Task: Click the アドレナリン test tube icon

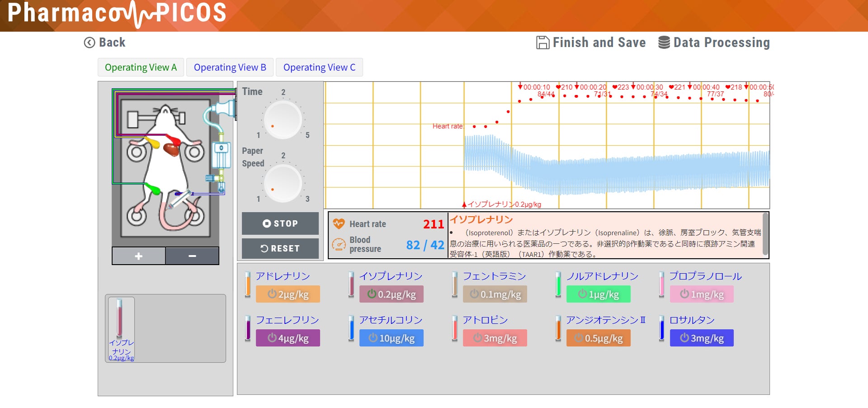Action: pyautogui.click(x=248, y=285)
